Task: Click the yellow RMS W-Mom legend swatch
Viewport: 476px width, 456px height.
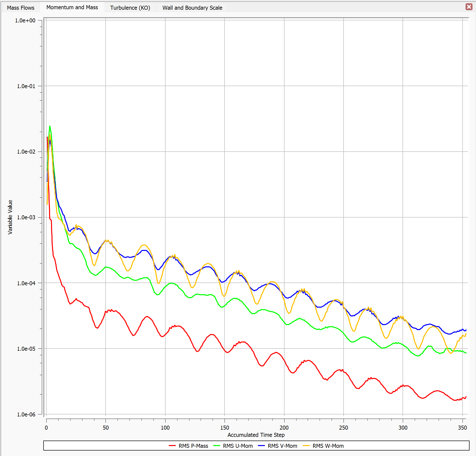Action: [x=306, y=446]
